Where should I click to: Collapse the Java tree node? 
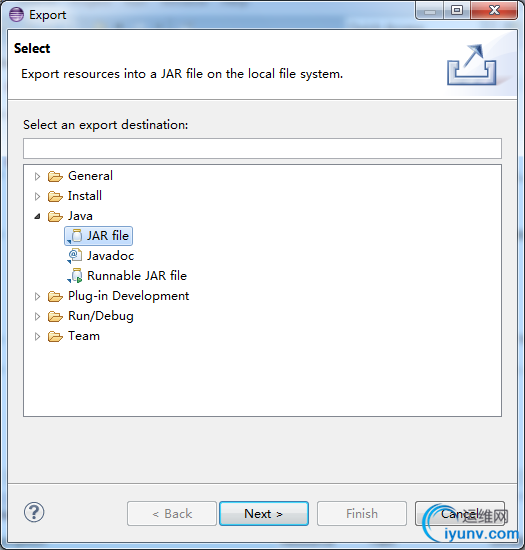click(x=37, y=216)
